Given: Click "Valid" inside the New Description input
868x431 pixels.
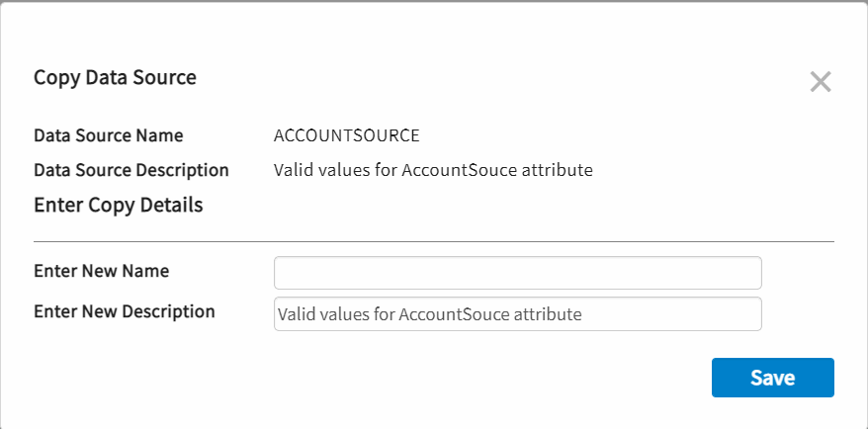Looking at the screenshot, I should coord(295,315).
